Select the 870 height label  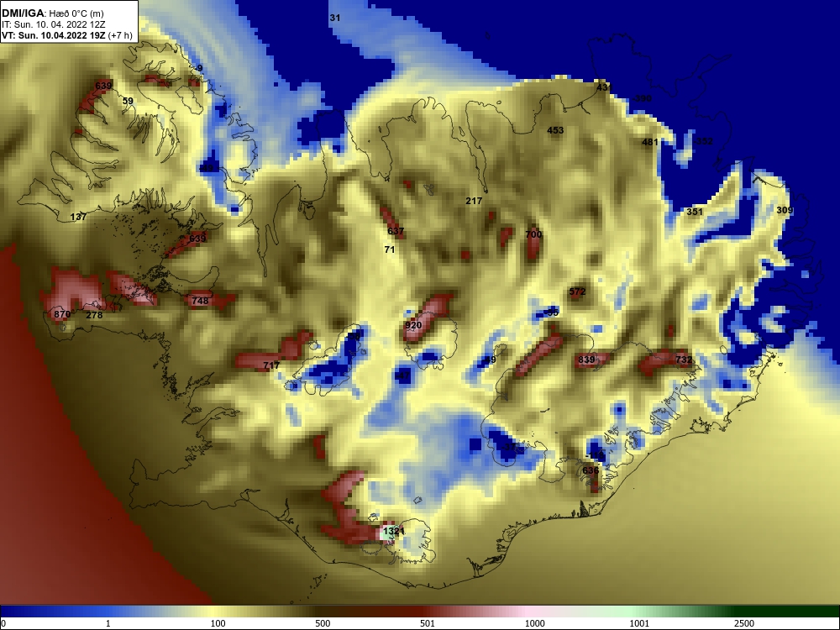(x=62, y=314)
